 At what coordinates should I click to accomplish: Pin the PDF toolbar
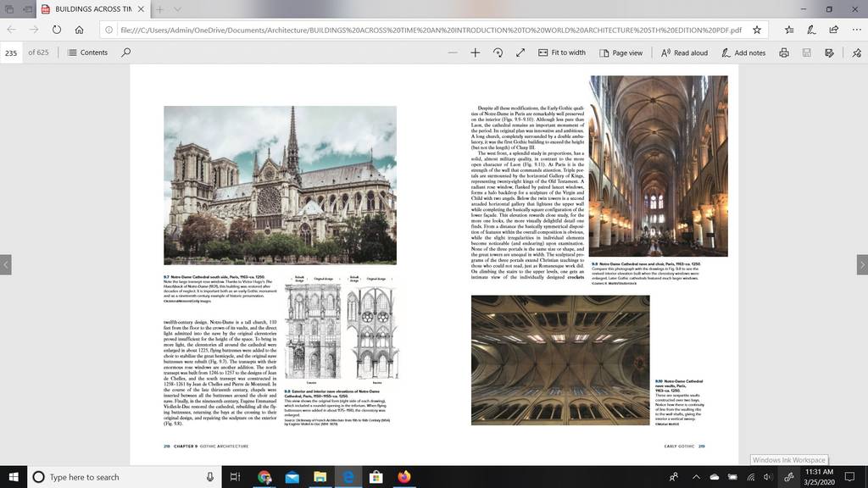point(856,53)
